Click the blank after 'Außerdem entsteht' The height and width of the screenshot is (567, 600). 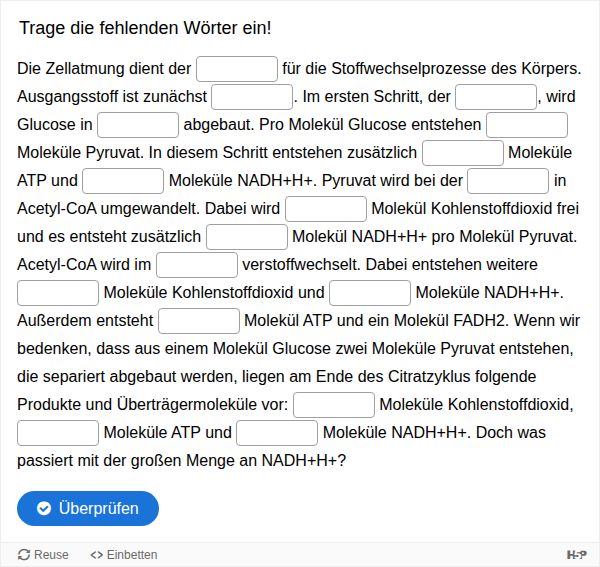click(199, 321)
